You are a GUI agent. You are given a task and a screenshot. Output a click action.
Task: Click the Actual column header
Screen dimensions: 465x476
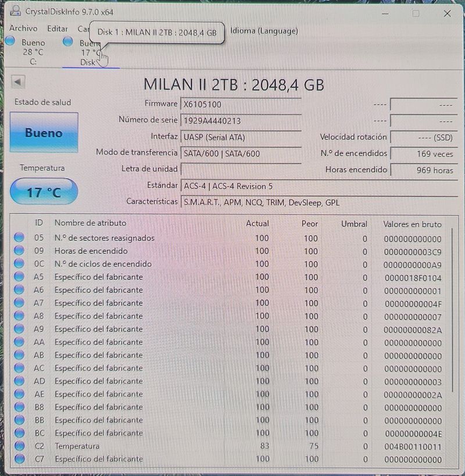[x=257, y=223]
